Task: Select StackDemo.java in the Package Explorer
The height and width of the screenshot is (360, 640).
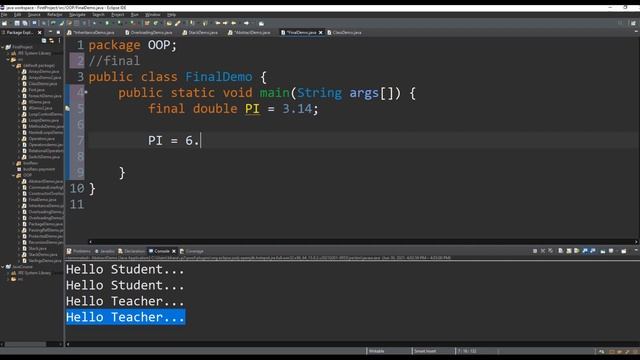Action: pyautogui.click(x=41, y=255)
